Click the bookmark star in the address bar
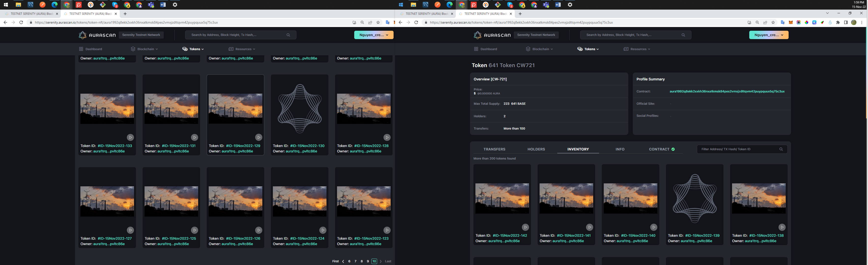 click(x=772, y=22)
